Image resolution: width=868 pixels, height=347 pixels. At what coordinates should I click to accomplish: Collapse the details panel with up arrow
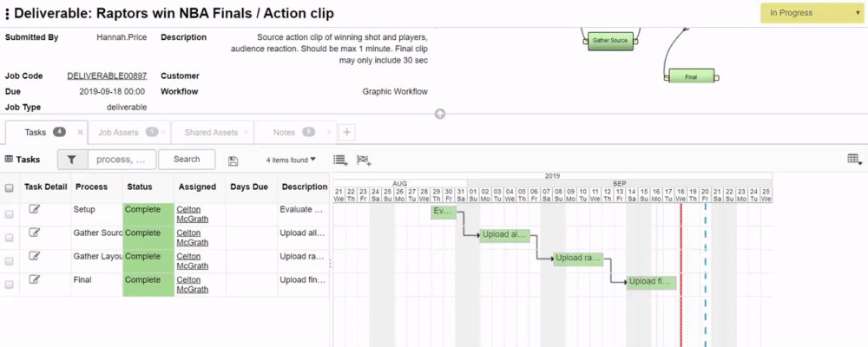point(440,115)
